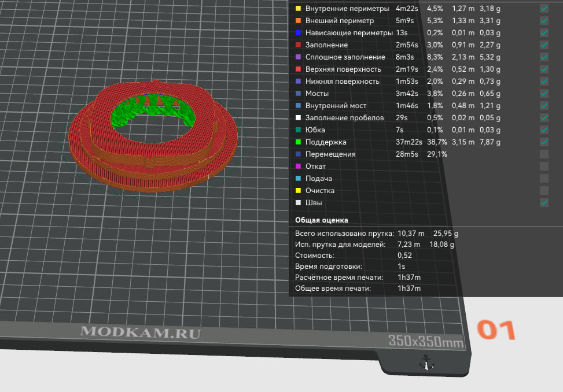Uncheck the Внутренний мост checkbox
563x392 pixels.
click(544, 106)
